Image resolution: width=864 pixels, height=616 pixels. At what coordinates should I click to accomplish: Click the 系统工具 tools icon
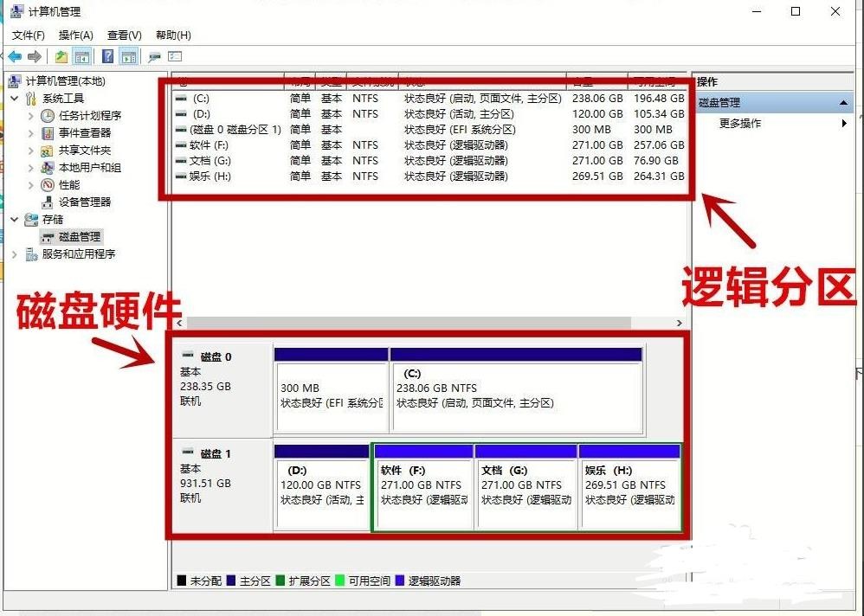click(x=31, y=99)
